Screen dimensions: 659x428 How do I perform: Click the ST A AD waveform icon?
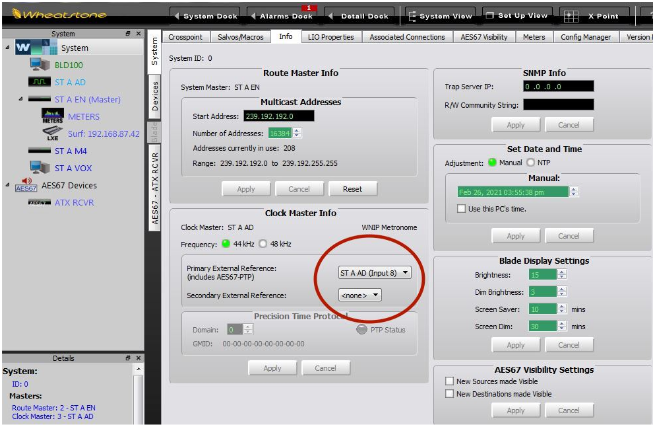point(40,82)
